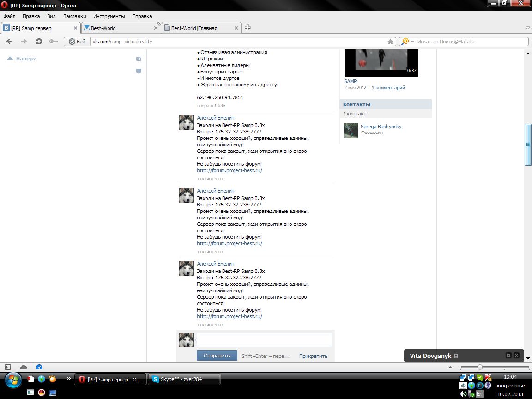Maximize the Vita Dovganyk chat box
The image size is (532, 399).
(508, 355)
